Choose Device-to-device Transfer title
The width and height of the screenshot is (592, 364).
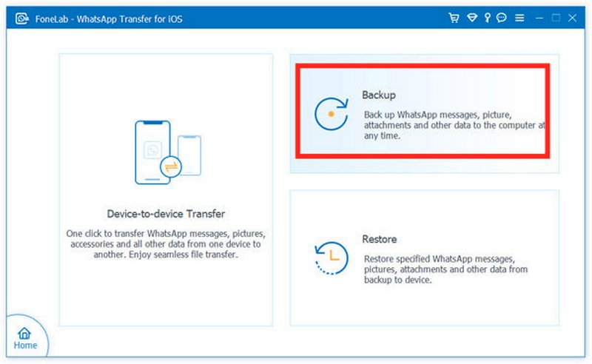(166, 214)
